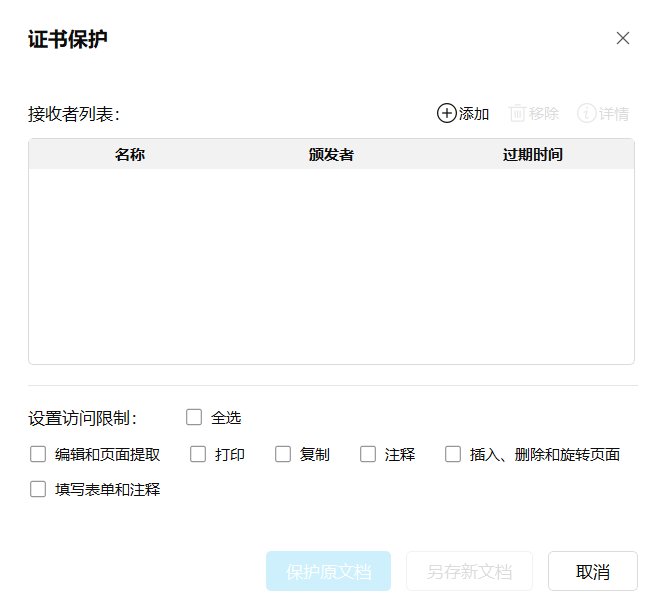This screenshot has width=666, height=614.
Task: Click the 详情 info icon
Action: 587,113
